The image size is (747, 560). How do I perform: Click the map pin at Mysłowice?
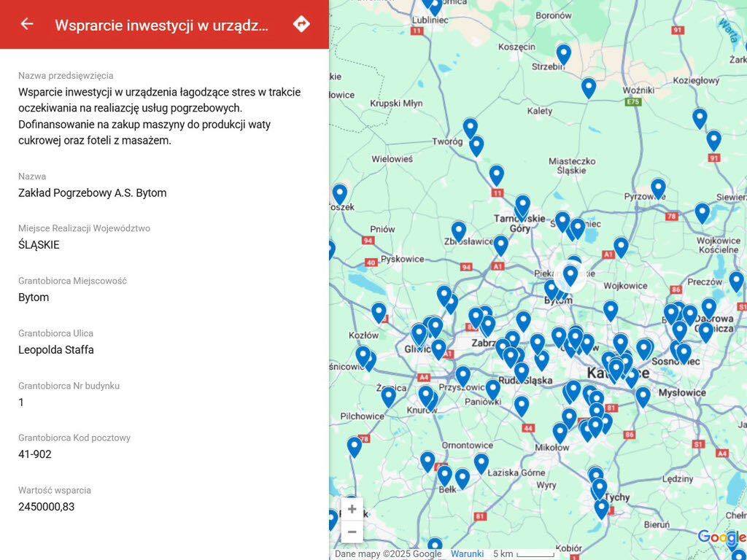pos(643,396)
